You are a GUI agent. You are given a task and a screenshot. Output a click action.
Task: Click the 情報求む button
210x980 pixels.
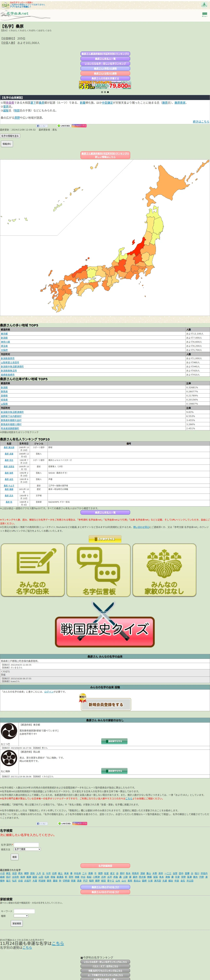(7, 144)
